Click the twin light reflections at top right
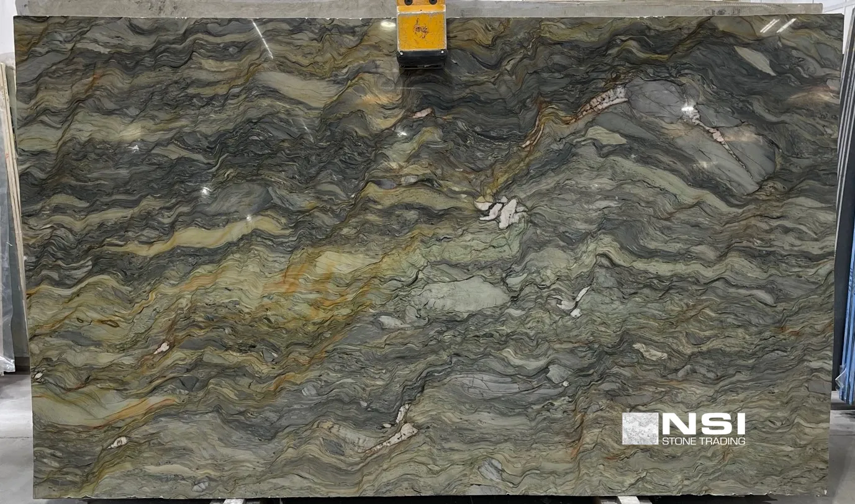 pyautogui.click(x=778, y=25)
